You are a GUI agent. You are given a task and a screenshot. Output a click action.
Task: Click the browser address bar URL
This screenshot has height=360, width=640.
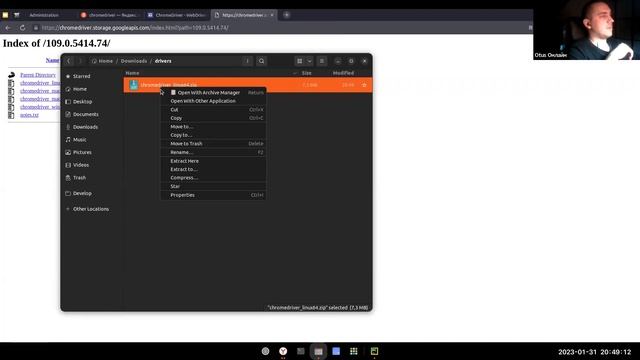[x=135, y=28]
